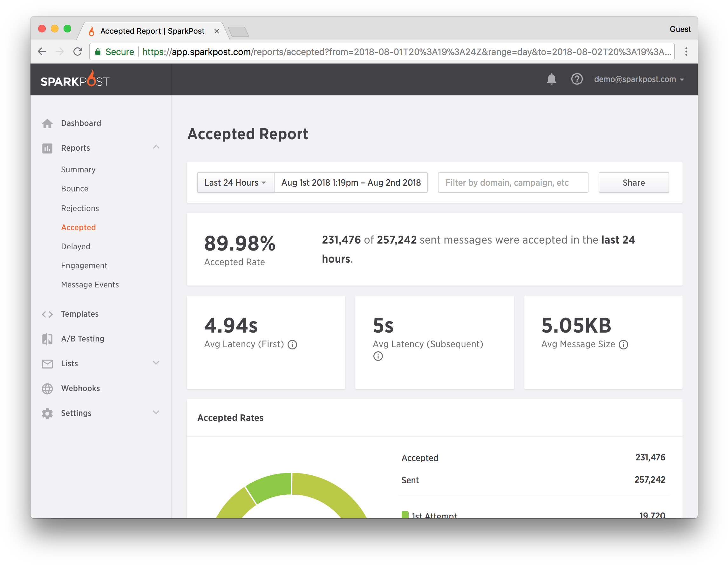Open the notifications bell
The width and height of the screenshot is (728, 565).
[551, 79]
